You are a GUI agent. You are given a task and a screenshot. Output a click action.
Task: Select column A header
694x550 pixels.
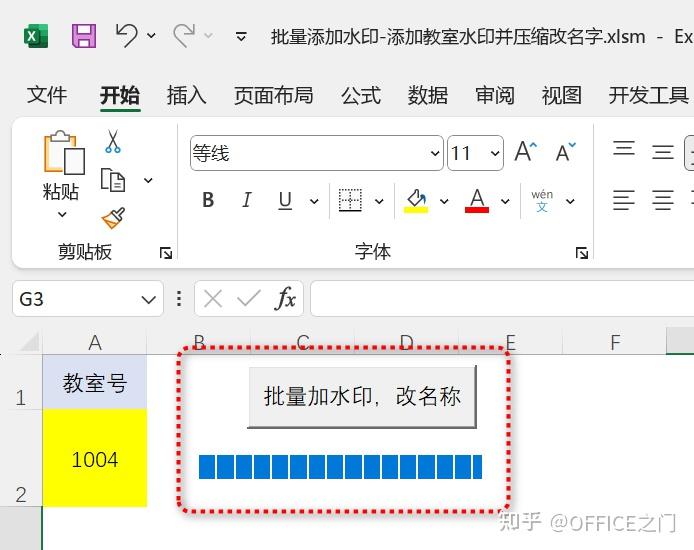[x=95, y=342]
